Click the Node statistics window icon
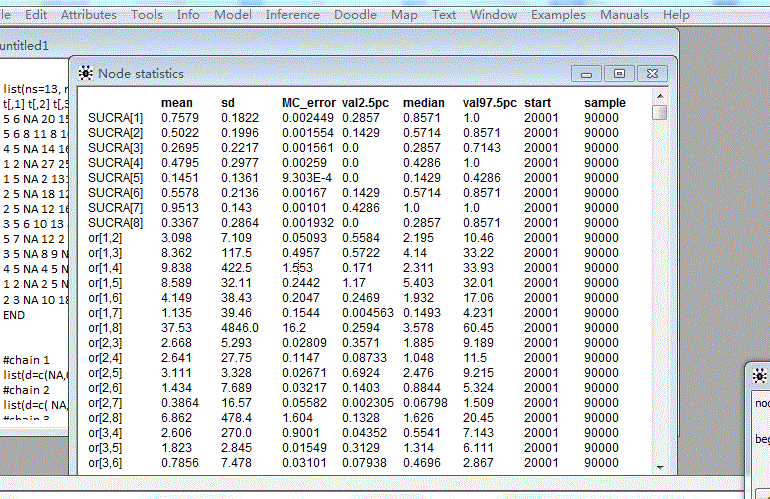Image resolution: width=770 pixels, height=499 pixels. click(85, 73)
